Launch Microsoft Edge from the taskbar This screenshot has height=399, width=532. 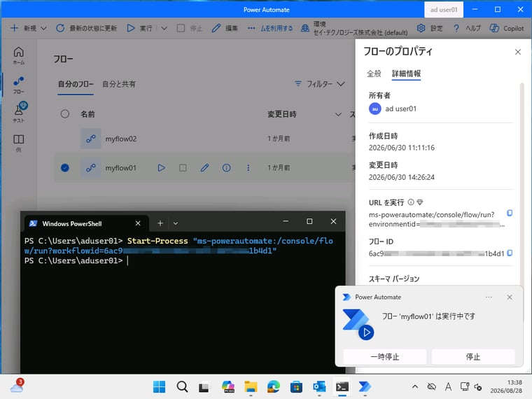(274, 386)
